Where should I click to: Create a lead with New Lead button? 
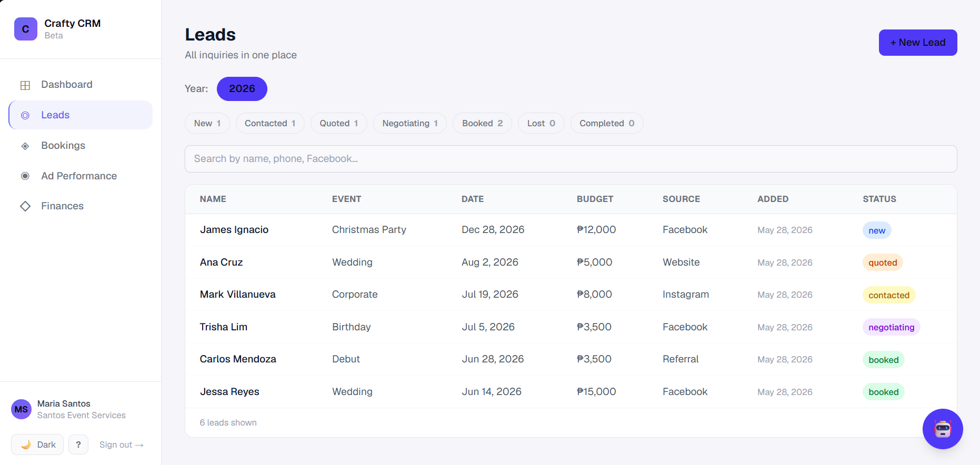[918, 43]
